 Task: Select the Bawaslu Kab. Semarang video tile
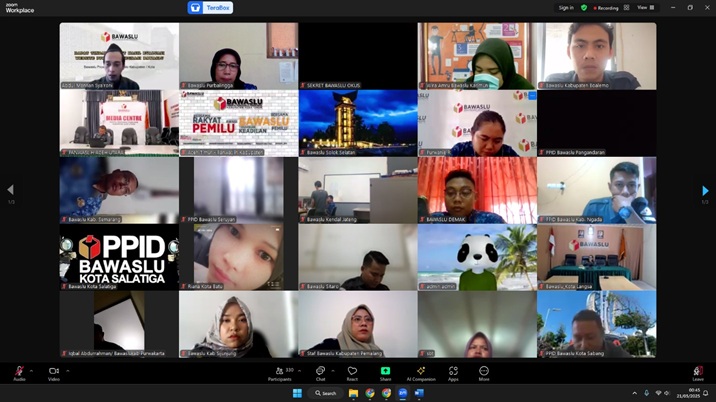[x=119, y=190]
